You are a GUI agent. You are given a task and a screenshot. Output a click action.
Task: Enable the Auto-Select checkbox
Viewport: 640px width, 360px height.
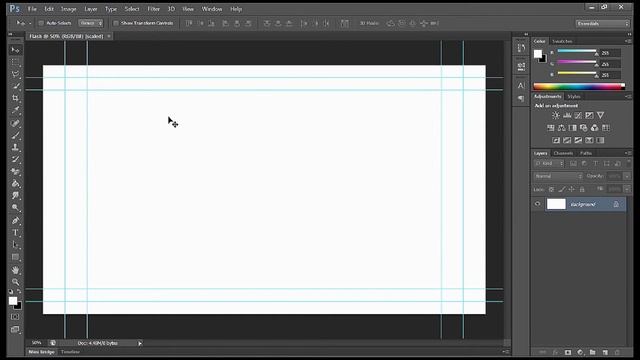(x=41, y=23)
